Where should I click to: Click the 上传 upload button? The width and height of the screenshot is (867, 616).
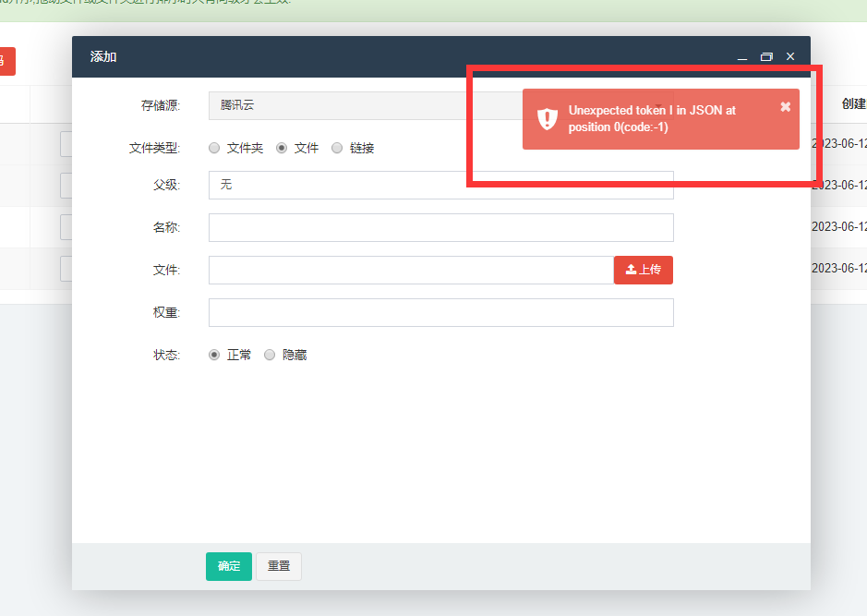(644, 270)
